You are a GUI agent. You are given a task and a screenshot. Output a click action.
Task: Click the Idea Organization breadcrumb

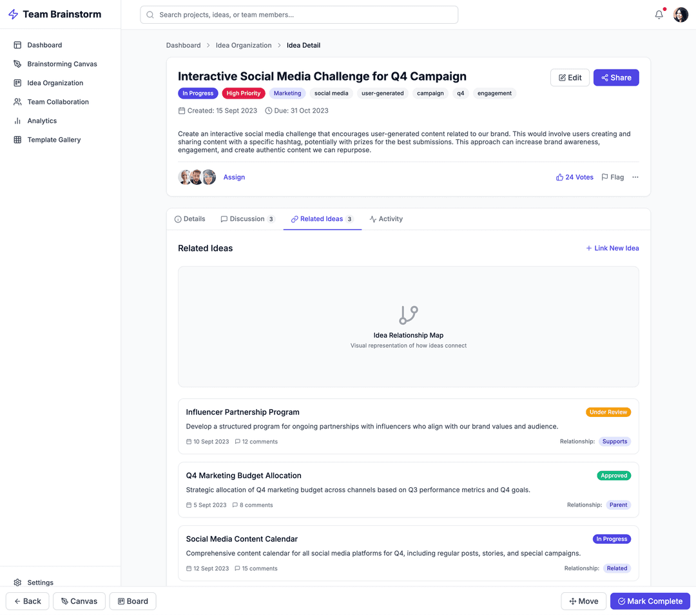pos(244,45)
